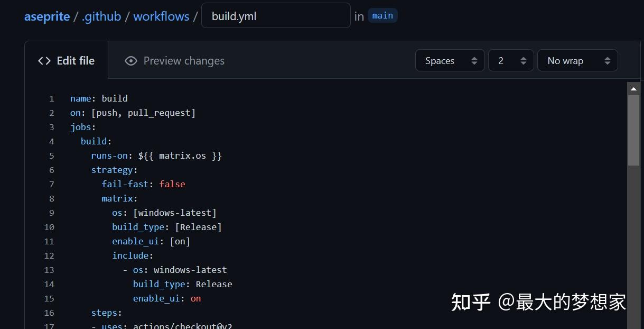Open the aseprite repository link

pyautogui.click(x=47, y=16)
